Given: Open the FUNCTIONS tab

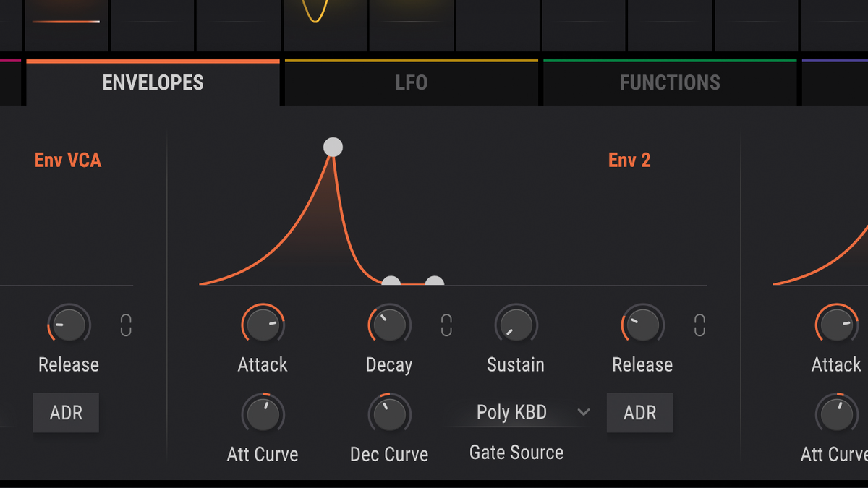Looking at the screenshot, I should [x=669, y=82].
